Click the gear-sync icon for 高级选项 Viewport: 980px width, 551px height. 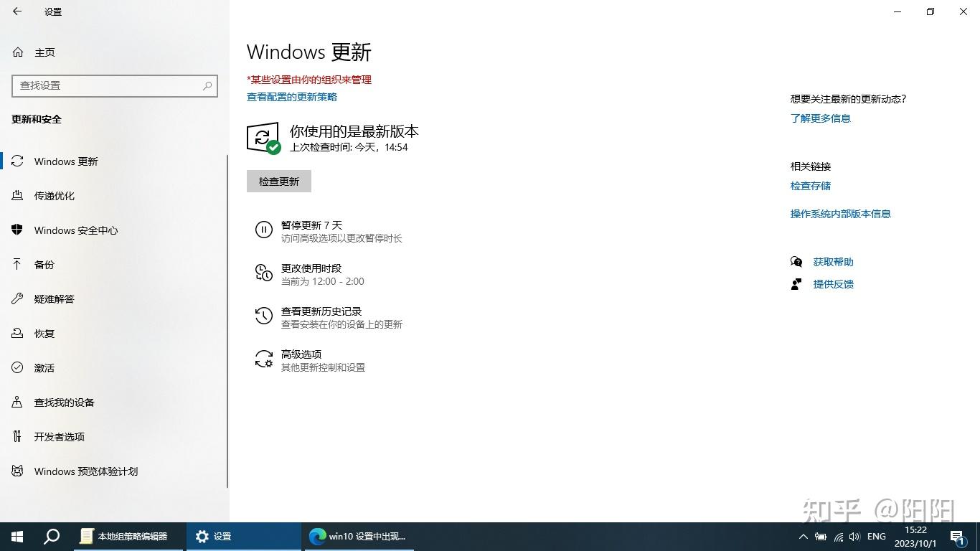click(264, 359)
